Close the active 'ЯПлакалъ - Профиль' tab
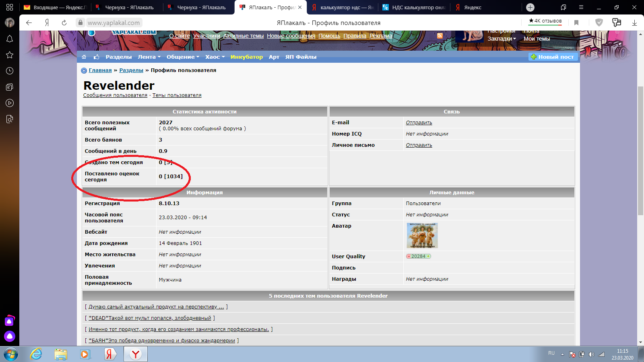Viewport: 644px width, 362px height. pyautogui.click(x=300, y=7)
